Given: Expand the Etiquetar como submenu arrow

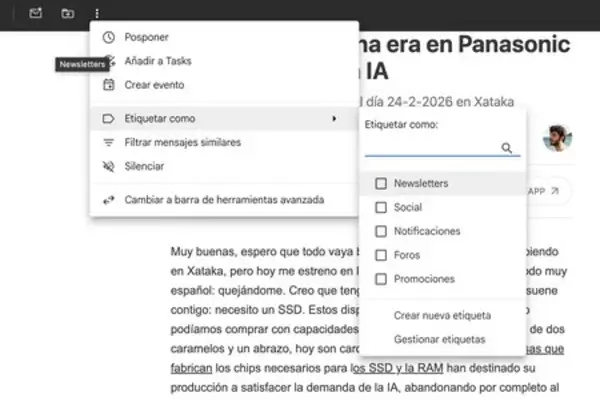Looking at the screenshot, I should (x=334, y=119).
